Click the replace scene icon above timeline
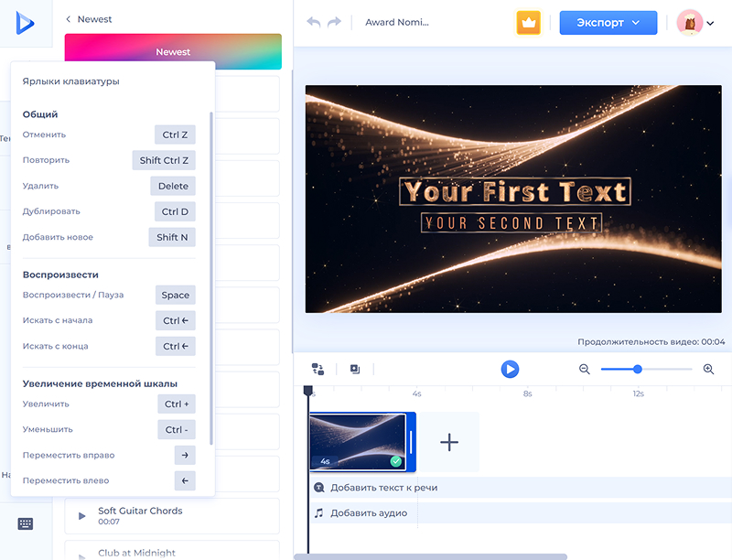Image resolution: width=732 pixels, height=560 pixels. click(318, 369)
